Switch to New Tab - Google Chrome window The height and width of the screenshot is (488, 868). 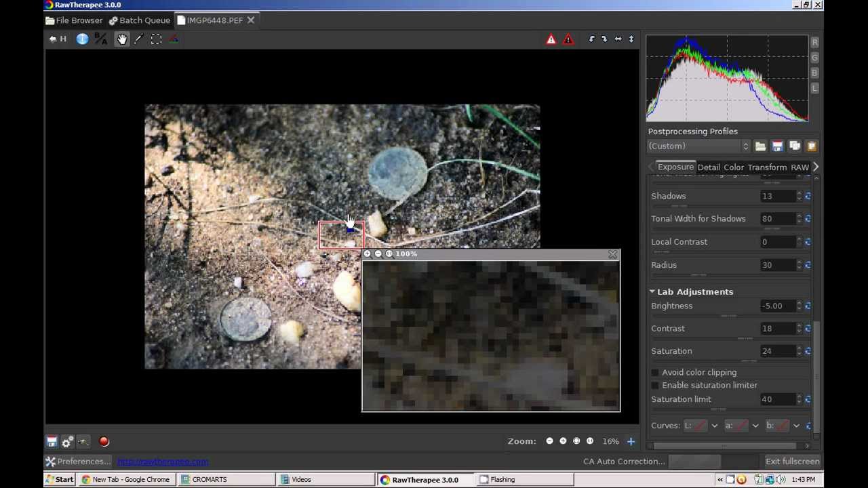pos(127,480)
